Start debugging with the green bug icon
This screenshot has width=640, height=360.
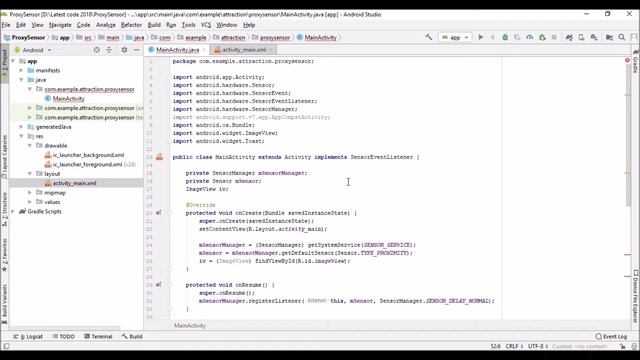pos(505,37)
